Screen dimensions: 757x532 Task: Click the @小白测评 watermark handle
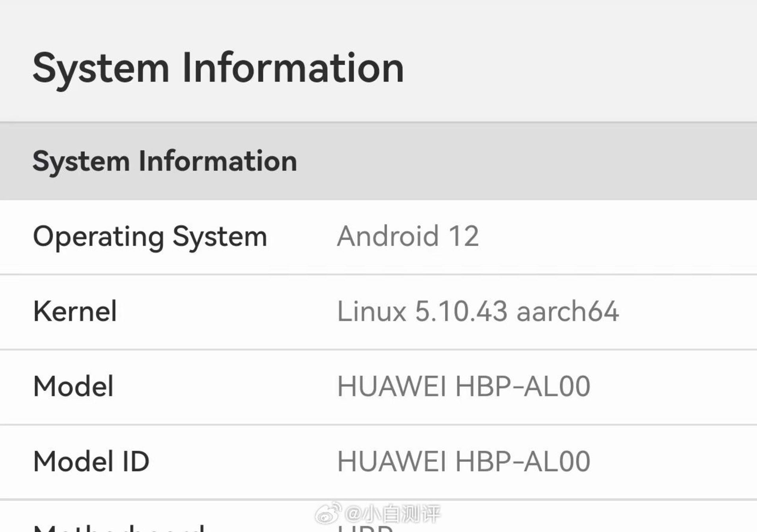(393, 514)
